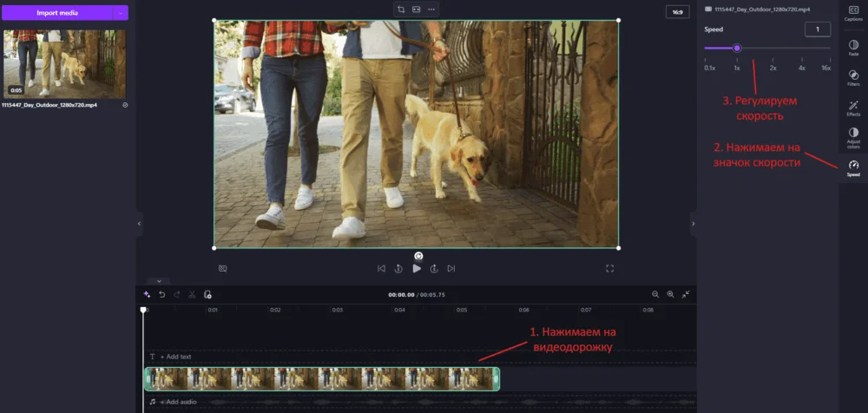
Task: Zoom out the timeline
Action: pos(655,295)
